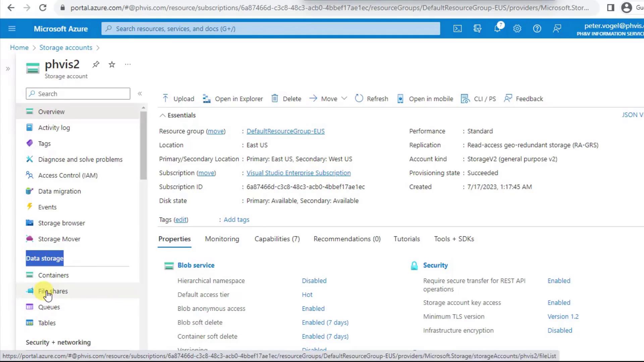Screen dimensions: 644x362
Task: Expand the Move dropdown arrow
Action: 344,98
